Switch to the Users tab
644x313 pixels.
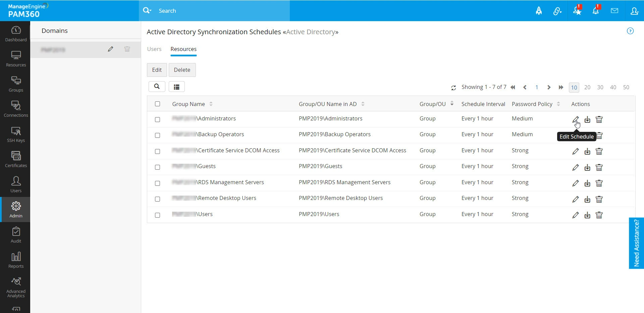[154, 49]
